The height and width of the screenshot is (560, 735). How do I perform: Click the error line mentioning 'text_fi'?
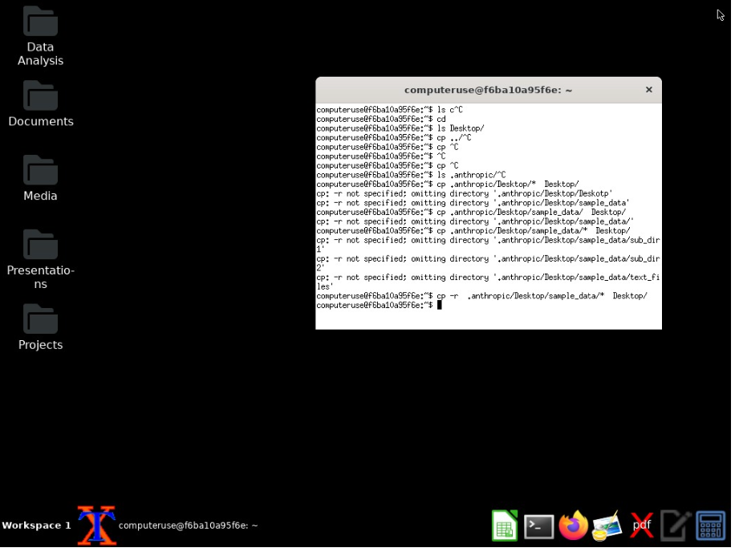489,283
